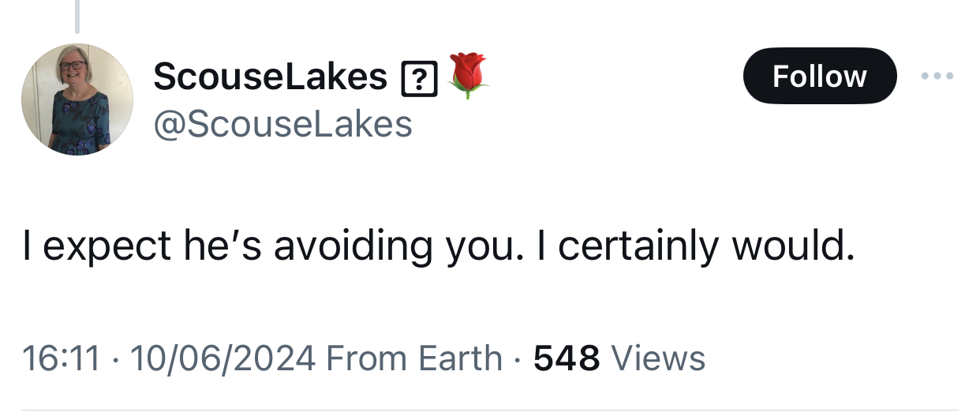This screenshot has height=420, width=980.
Task: Click the "From Earth" location text
Action: pyautogui.click(x=414, y=358)
